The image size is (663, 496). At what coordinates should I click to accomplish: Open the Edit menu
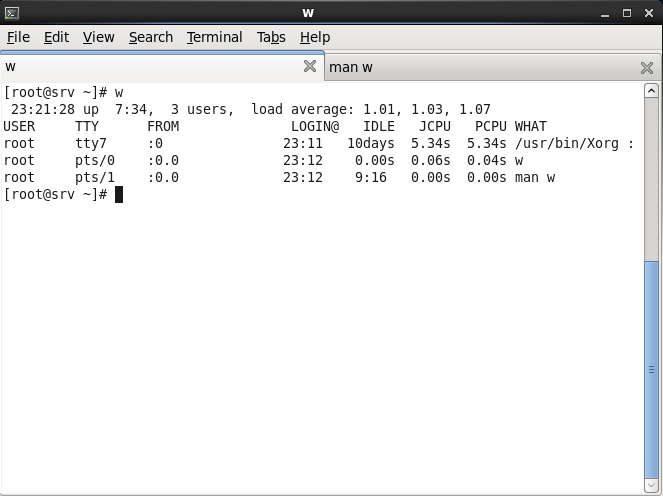56,37
